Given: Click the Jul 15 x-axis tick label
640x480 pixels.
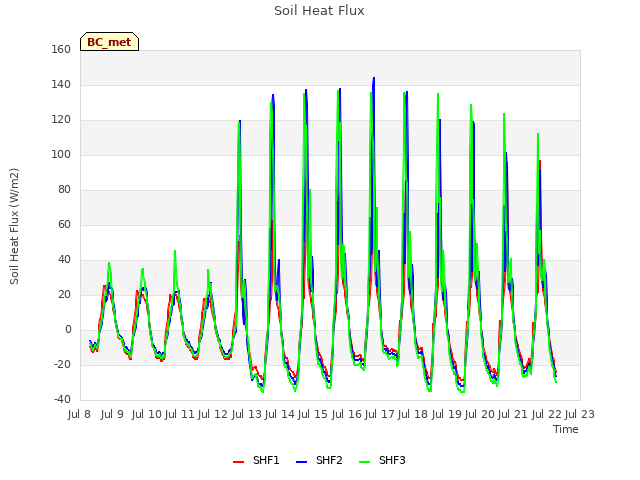Looking at the screenshot, I should pos(313,414).
